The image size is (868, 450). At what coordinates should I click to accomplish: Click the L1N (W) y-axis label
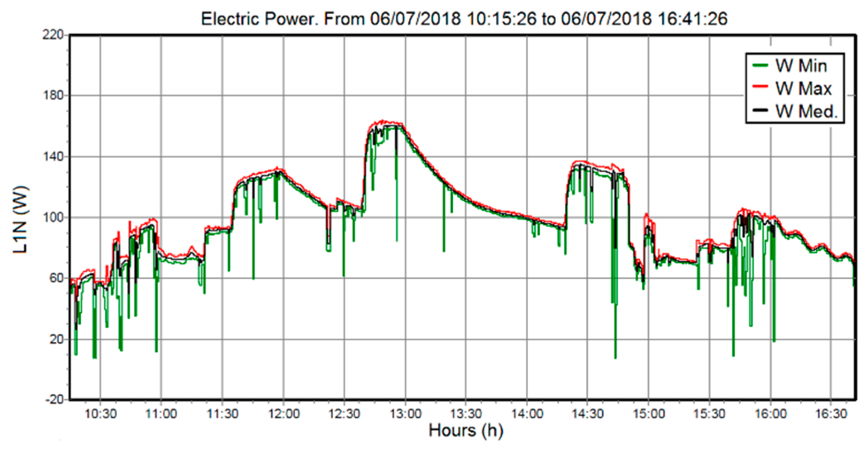point(20,220)
